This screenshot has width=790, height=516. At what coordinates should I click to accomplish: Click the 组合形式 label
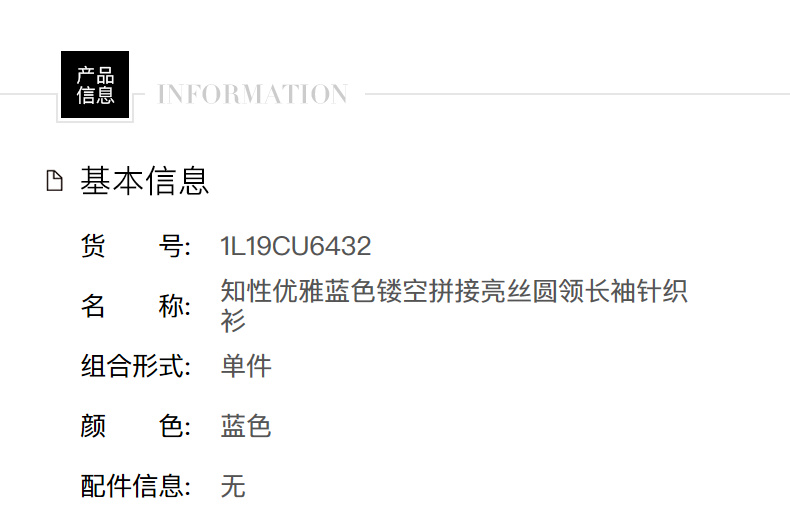click(136, 366)
